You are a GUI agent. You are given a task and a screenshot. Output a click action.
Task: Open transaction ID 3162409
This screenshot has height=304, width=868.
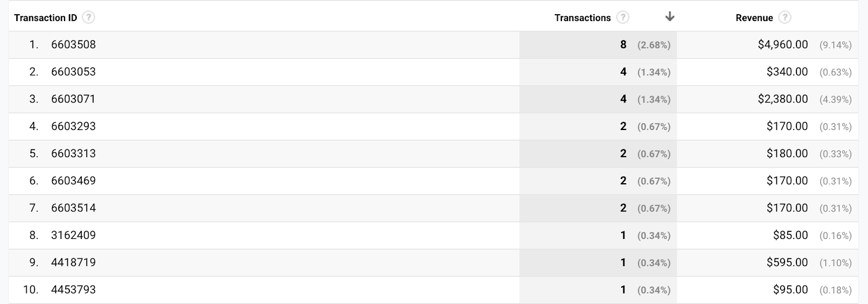tap(73, 235)
